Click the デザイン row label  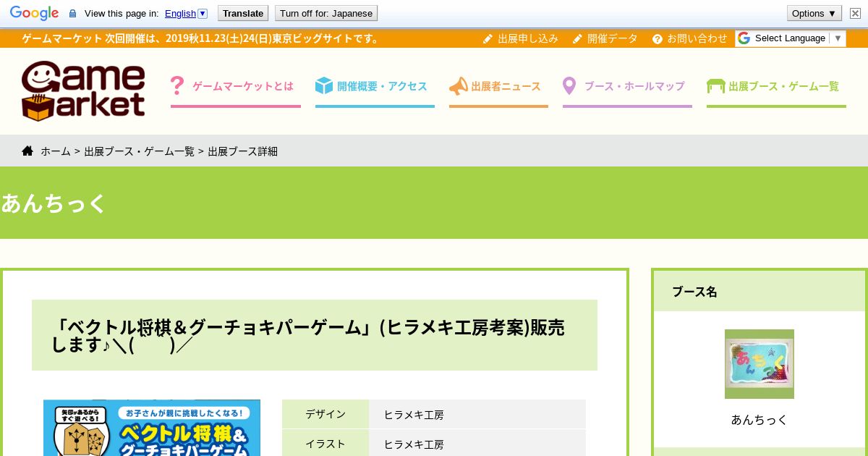click(325, 414)
